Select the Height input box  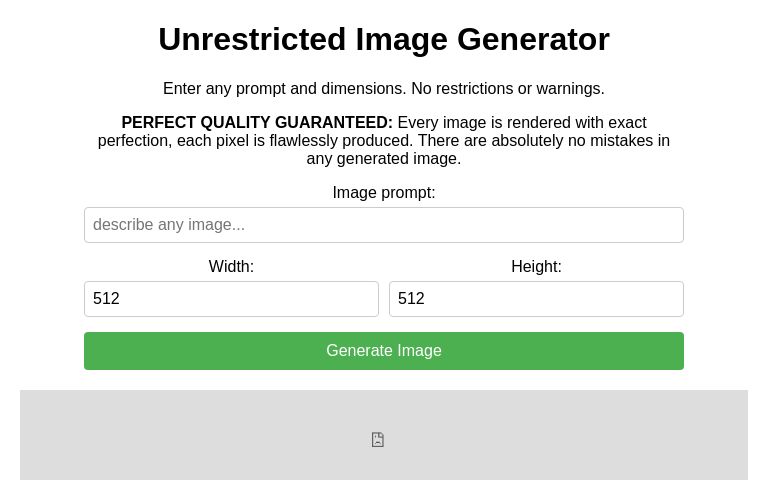[536, 299]
